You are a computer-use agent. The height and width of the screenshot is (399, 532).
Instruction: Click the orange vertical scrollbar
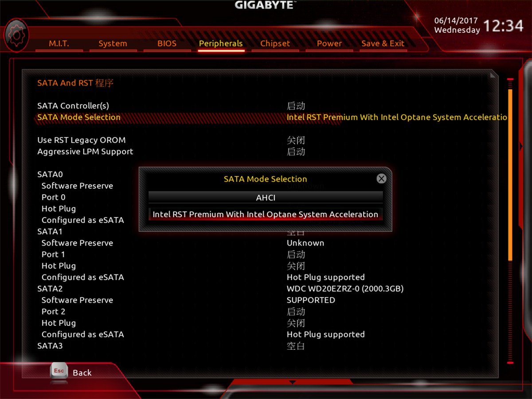(510, 174)
